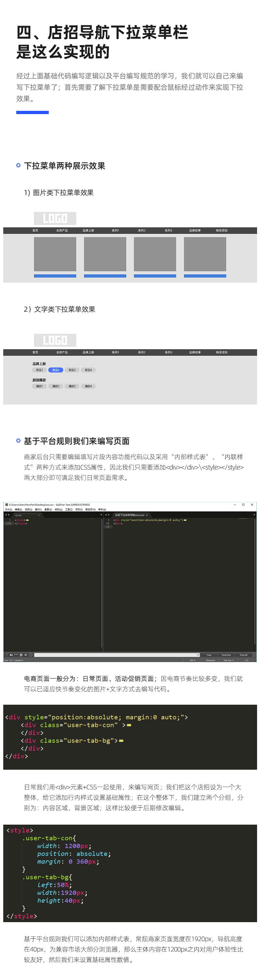Click the Find All button

(244, 655)
